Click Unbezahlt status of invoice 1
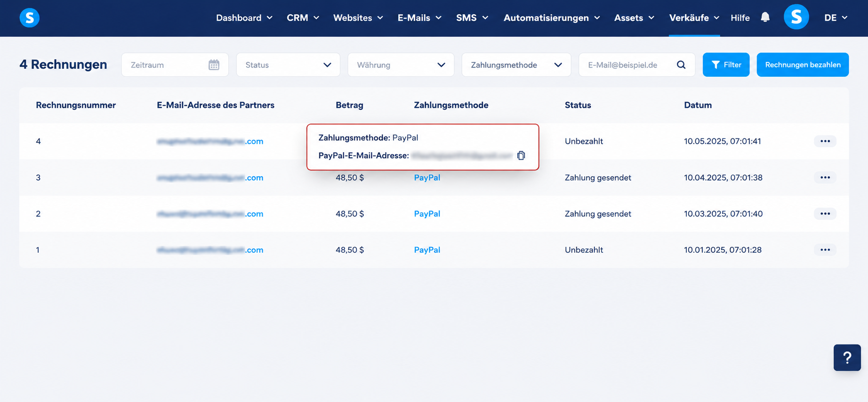Viewport: 868px width, 402px height. (x=584, y=250)
